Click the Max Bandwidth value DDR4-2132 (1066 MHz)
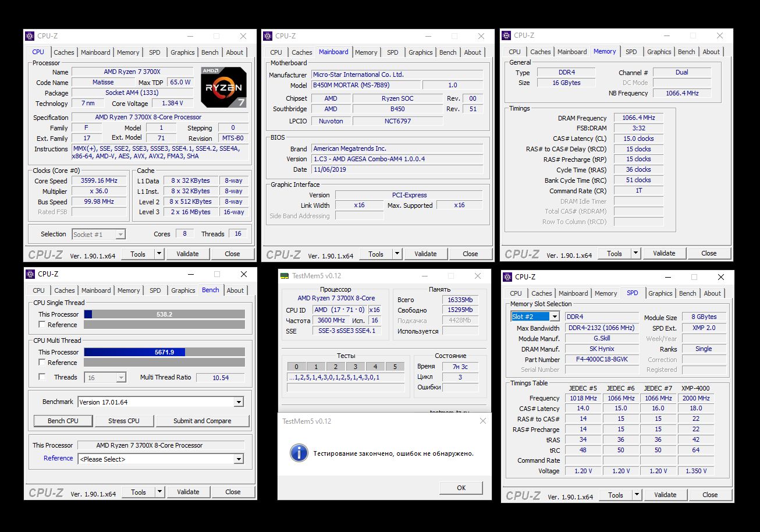 coord(602,328)
